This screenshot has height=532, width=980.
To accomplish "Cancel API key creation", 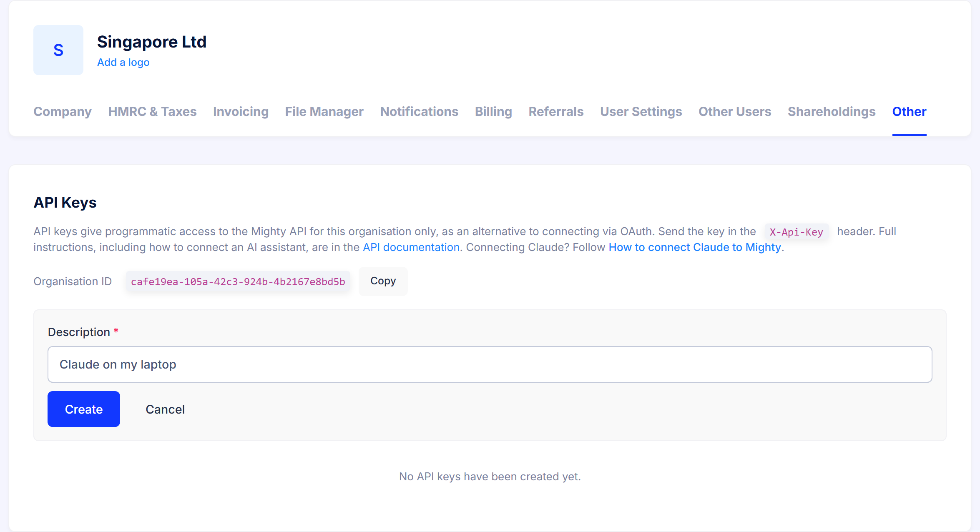I will (165, 409).
